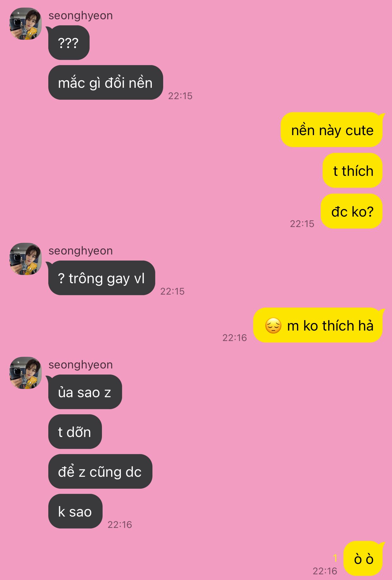The width and height of the screenshot is (392, 580).
Task: Tap the unread count '1' indicator
Action: click(x=335, y=558)
